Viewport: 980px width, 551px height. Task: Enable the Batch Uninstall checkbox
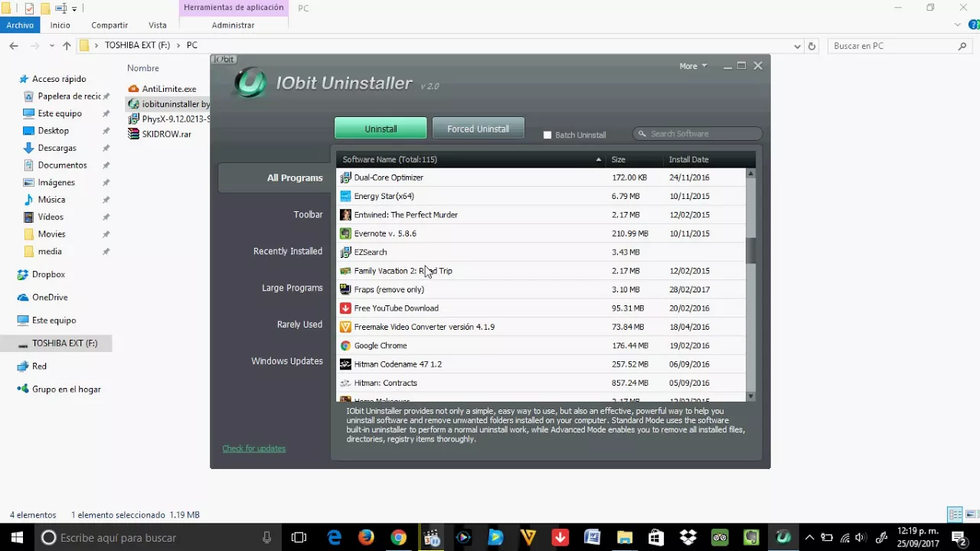(x=547, y=135)
